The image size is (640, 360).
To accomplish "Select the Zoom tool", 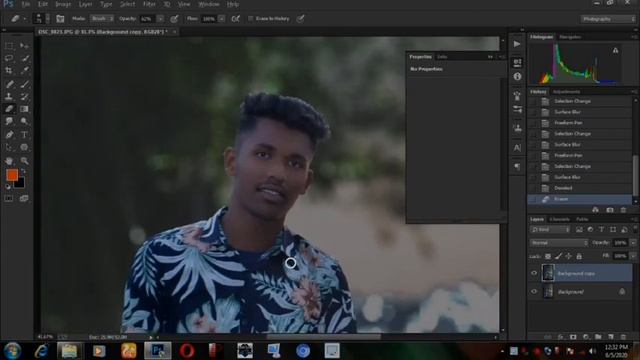I will [x=24, y=161].
